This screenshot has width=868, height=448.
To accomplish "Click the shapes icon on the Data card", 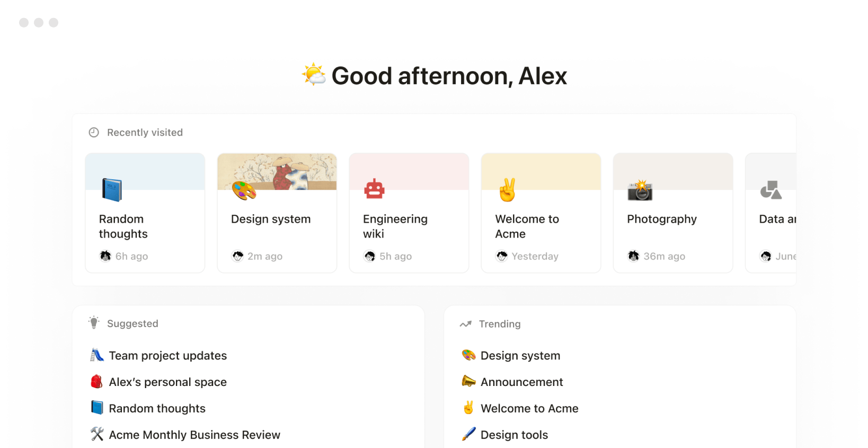I will click(770, 190).
